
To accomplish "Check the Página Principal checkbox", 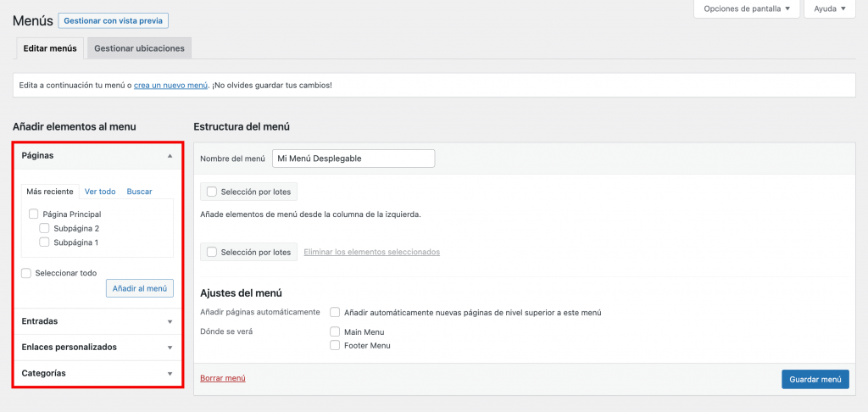I will pyautogui.click(x=34, y=214).
